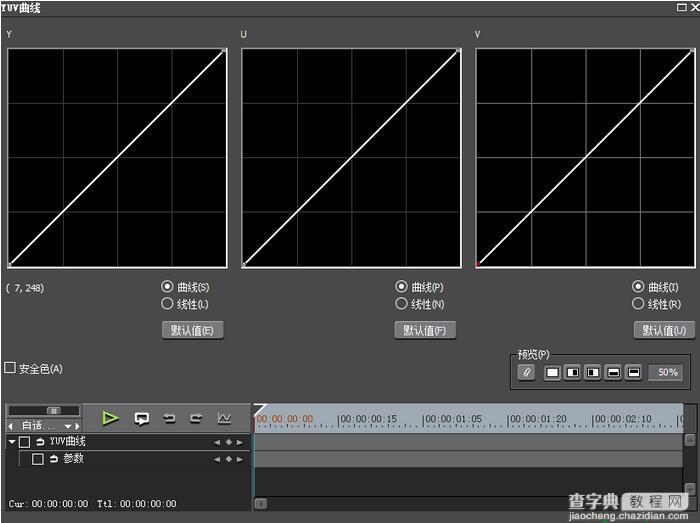Image resolution: width=700 pixels, height=523 pixels.
Task: Click the left arrow beside 自适 dropdown
Action: pyautogui.click(x=11, y=426)
